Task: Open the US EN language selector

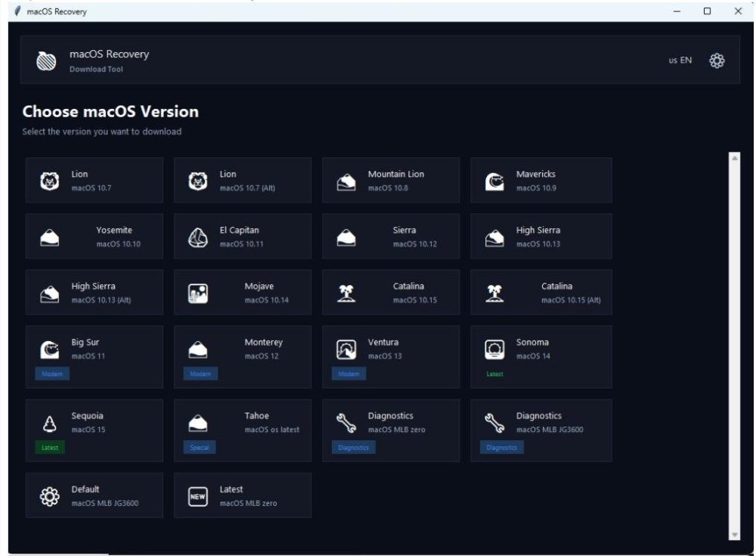Action: pyautogui.click(x=680, y=61)
